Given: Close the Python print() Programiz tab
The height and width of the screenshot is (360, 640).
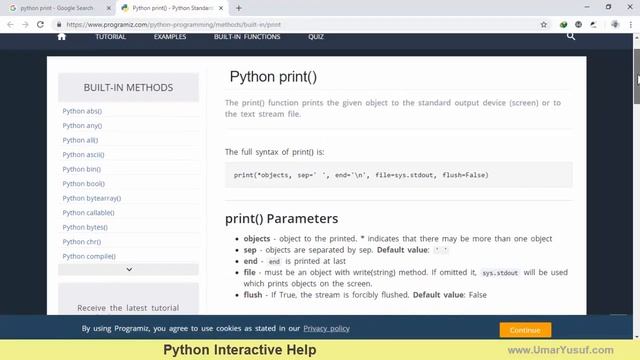Looking at the screenshot, I should click(221, 8).
